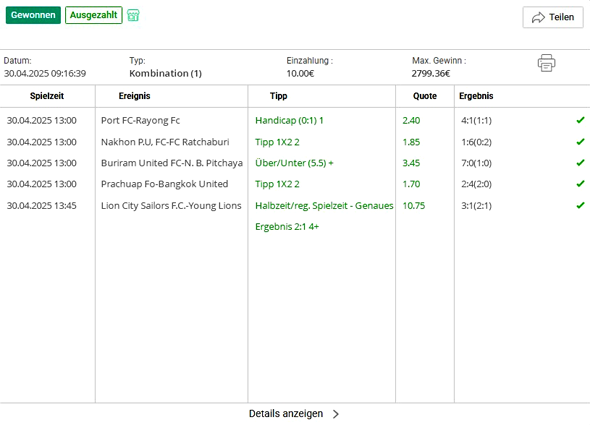Click the green checkmark in Nakhon P.U. row
This screenshot has height=425, width=590.
(x=580, y=142)
